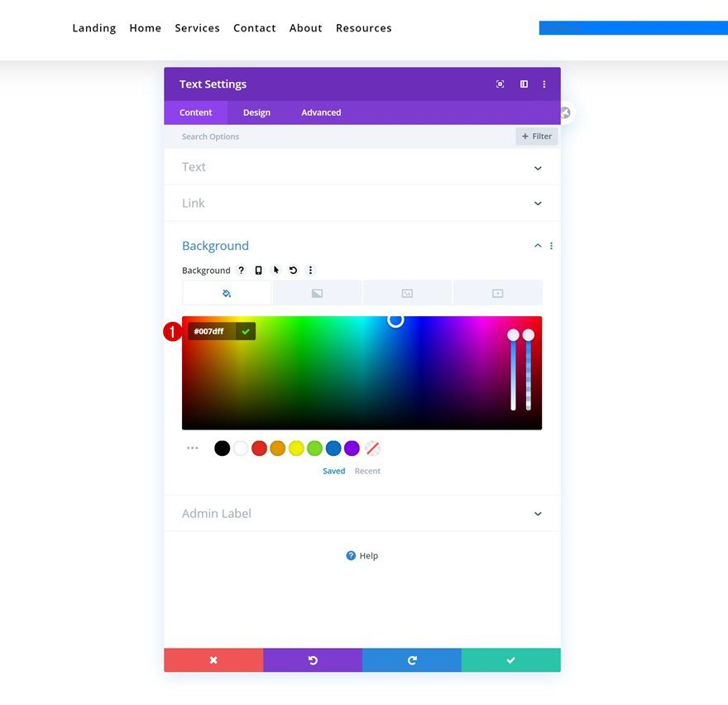Confirm the hex color with the green checkmark
The width and height of the screenshot is (728, 705).
(246, 331)
